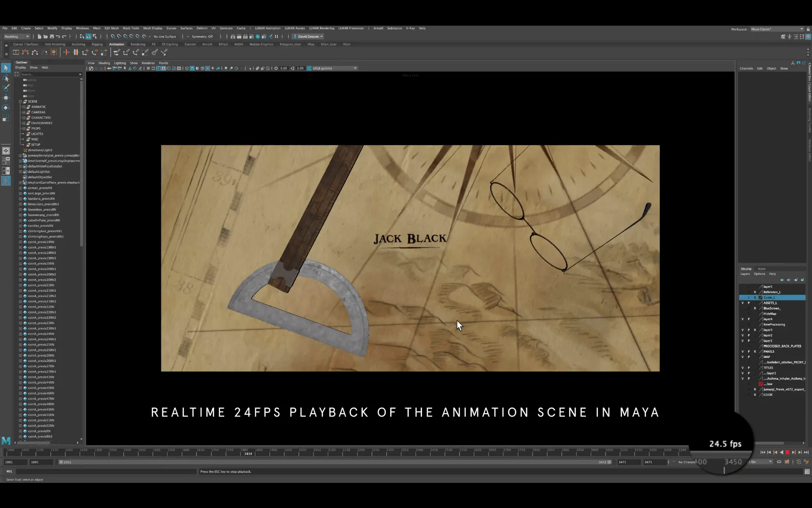This screenshot has width=812, height=508.
Task: Toggle loop playback icon
Action: pos(779,462)
